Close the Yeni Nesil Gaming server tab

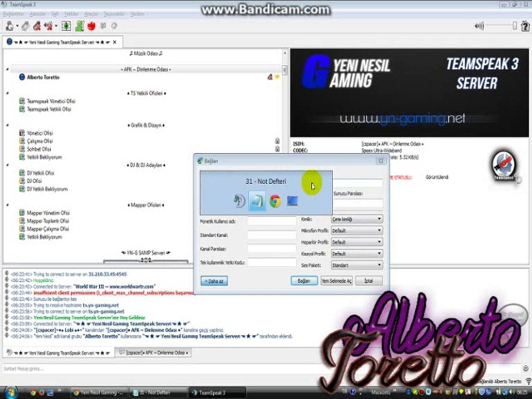[x=115, y=42]
